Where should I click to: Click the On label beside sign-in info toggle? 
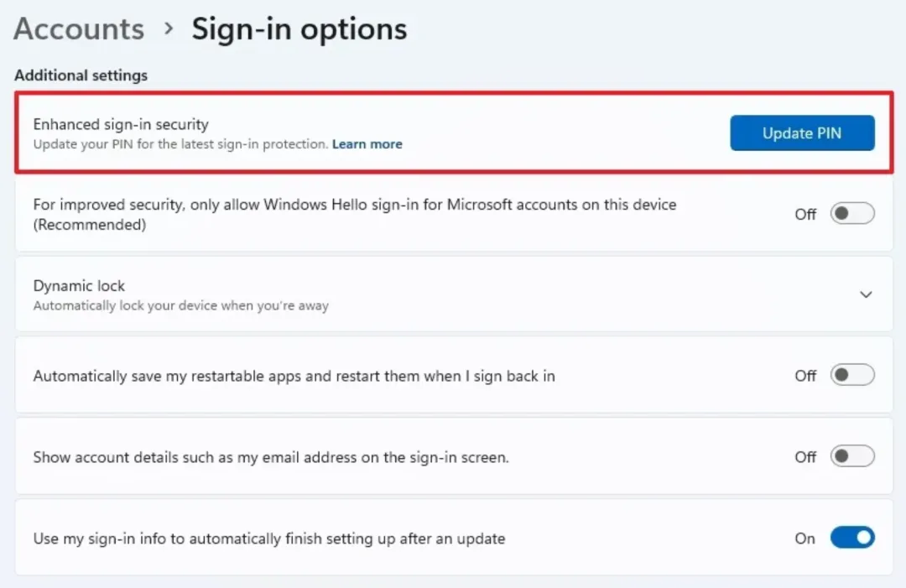804,539
